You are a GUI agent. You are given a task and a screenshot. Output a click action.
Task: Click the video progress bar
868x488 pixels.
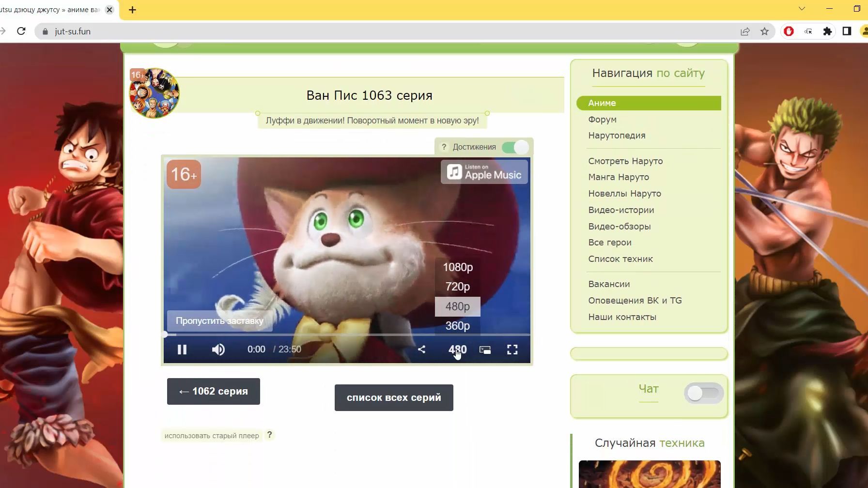pyautogui.click(x=347, y=335)
